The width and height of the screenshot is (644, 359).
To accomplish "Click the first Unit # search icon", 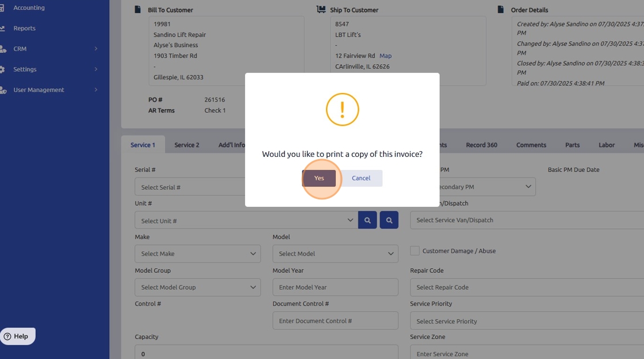I will coord(367,221).
